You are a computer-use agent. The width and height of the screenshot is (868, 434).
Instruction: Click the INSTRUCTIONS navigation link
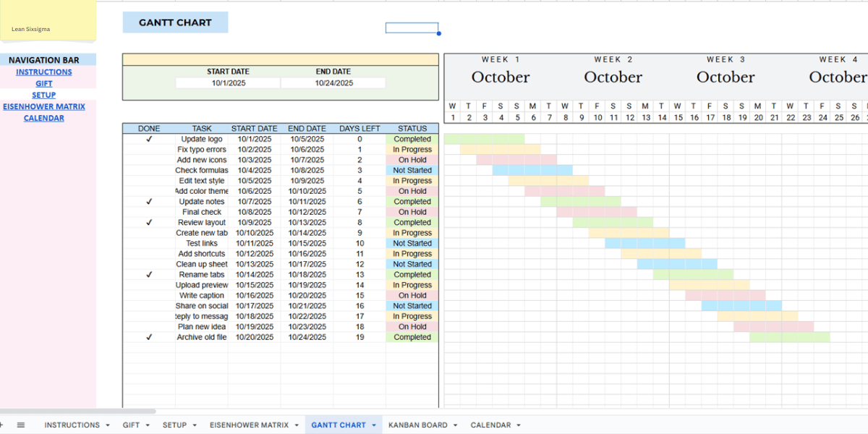point(44,72)
